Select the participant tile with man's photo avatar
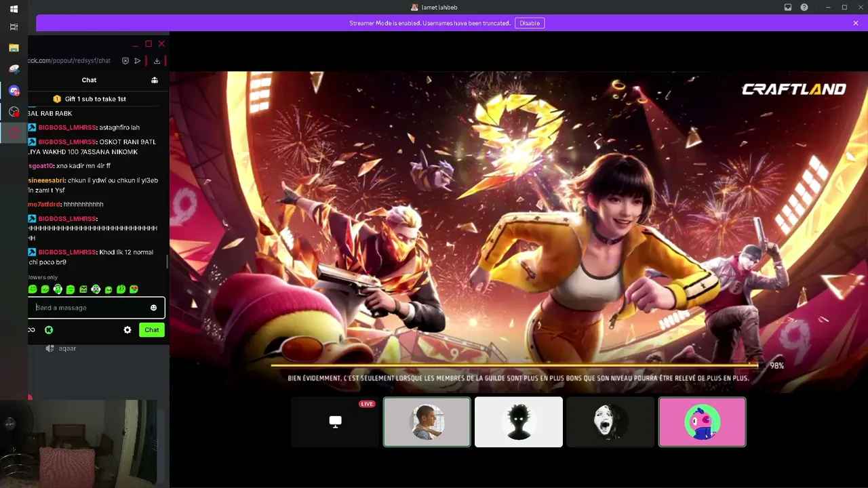This screenshot has height=488, width=868. pos(427,422)
